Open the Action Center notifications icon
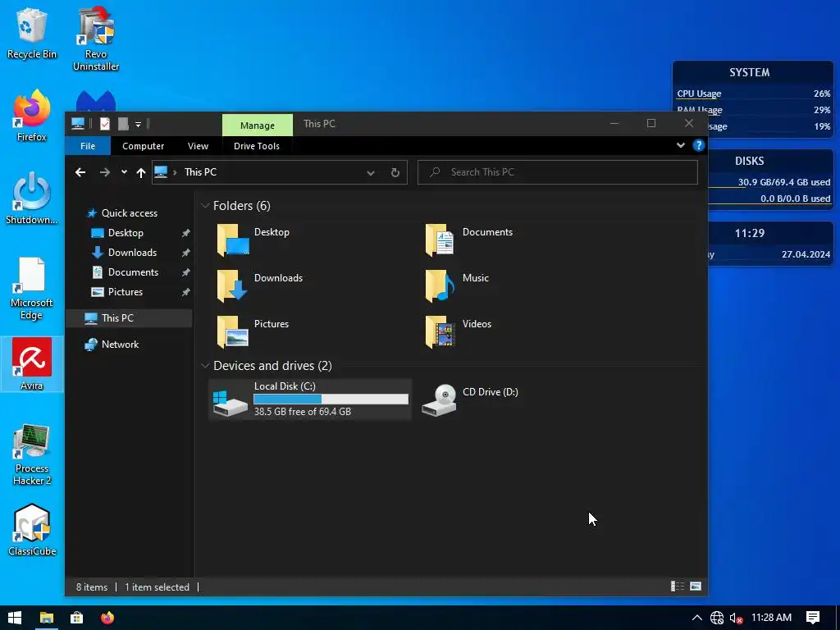 tap(813, 618)
